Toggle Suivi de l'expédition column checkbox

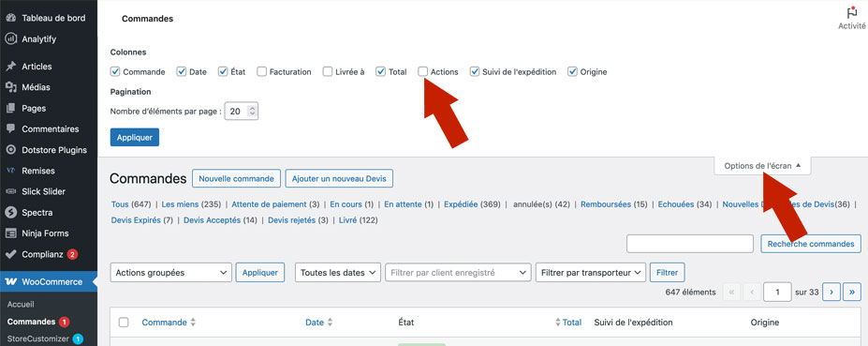475,71
